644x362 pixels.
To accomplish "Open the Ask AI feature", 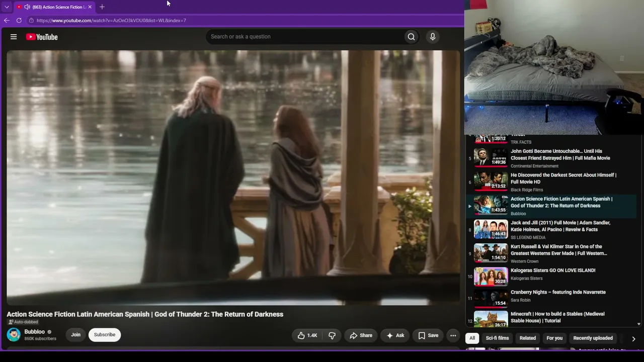I will pos(395,335).
